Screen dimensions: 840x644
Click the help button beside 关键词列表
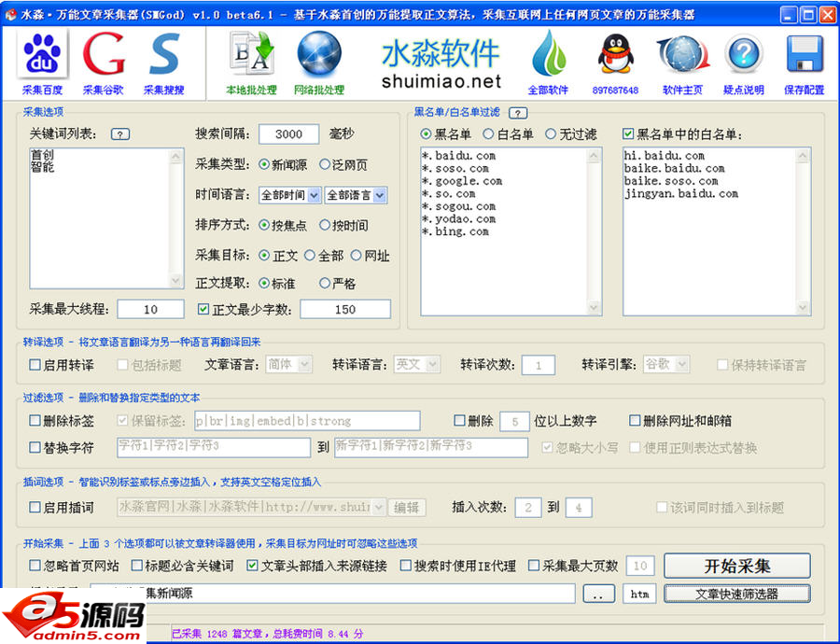click(120, 134)
